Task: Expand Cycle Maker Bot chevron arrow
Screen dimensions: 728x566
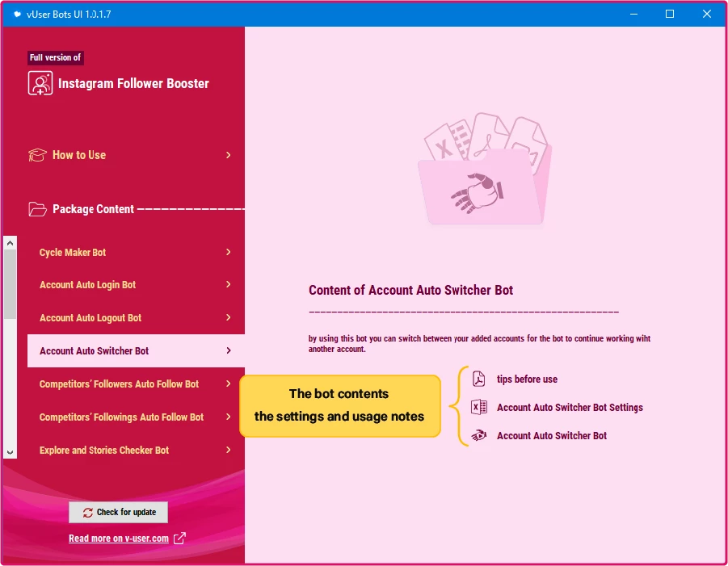Action: pyautogui.click(x=229, y=252)
